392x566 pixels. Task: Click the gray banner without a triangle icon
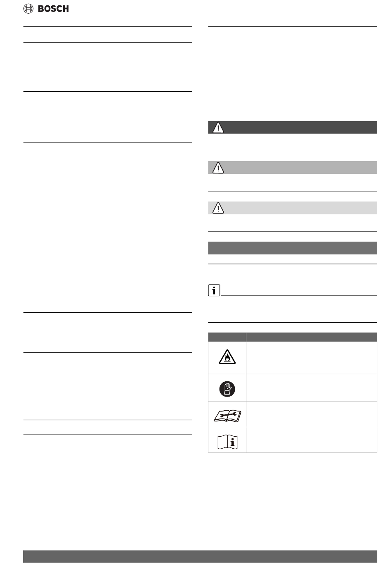point(293,248)
